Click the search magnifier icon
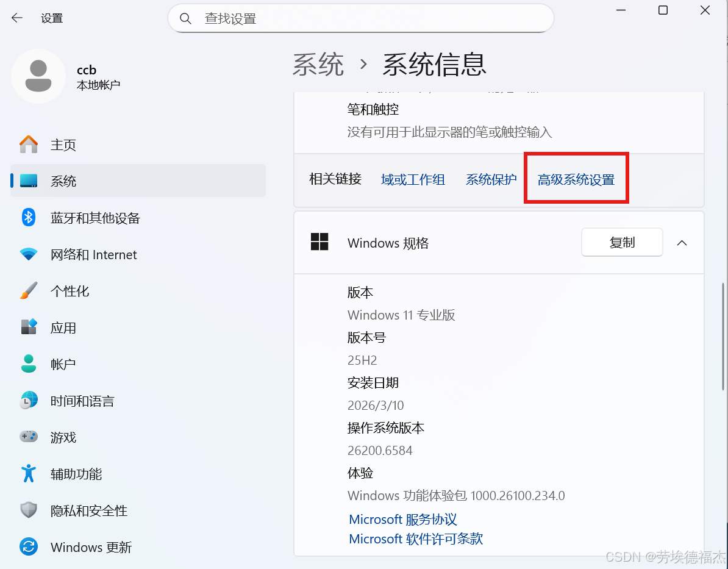This screenshot has width=728, height=569. coord(185,18)
